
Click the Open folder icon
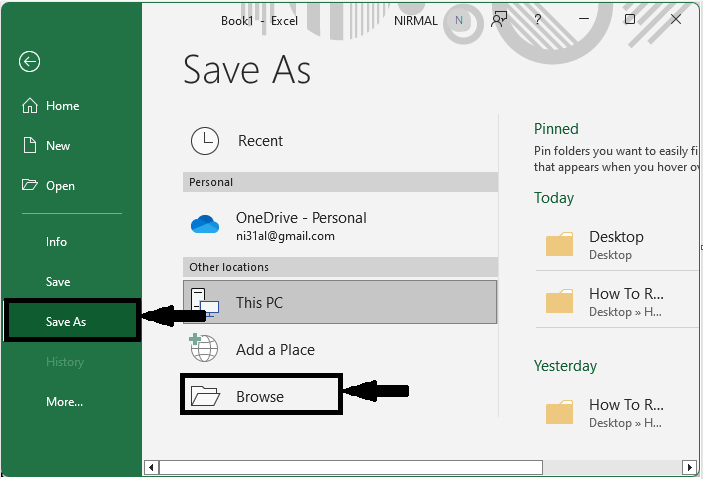(30, 186)
